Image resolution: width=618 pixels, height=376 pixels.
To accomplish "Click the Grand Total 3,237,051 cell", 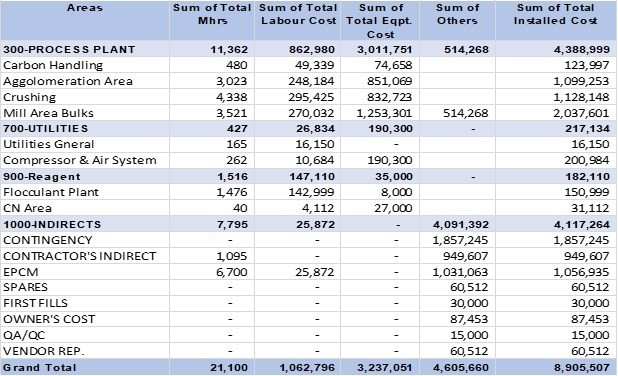I will pyautogui.click(x=385, y=368).
